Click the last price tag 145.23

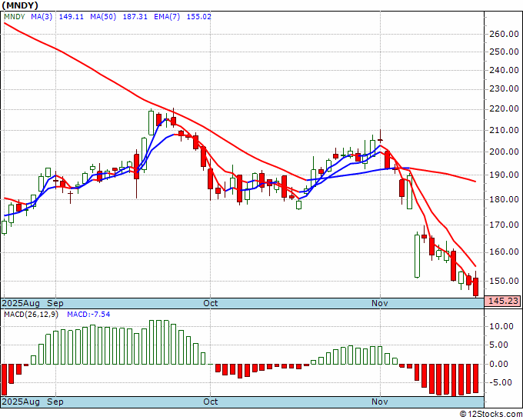click(503, 301)
